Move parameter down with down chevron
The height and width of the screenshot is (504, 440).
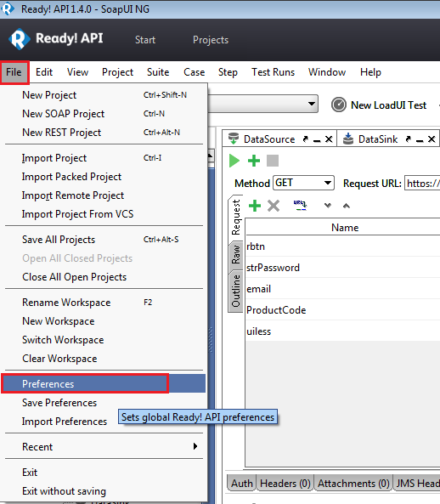pyautogui.click(x=328, y=206)
